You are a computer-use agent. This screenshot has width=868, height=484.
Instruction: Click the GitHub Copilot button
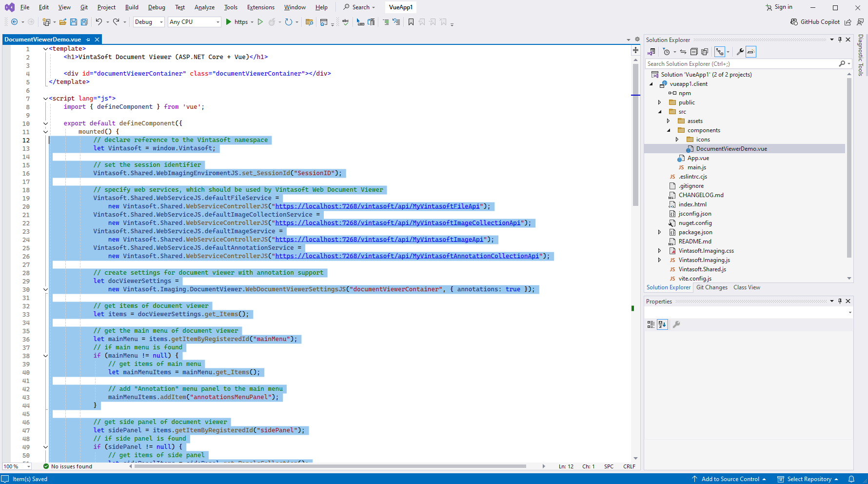tap(815, 22)
